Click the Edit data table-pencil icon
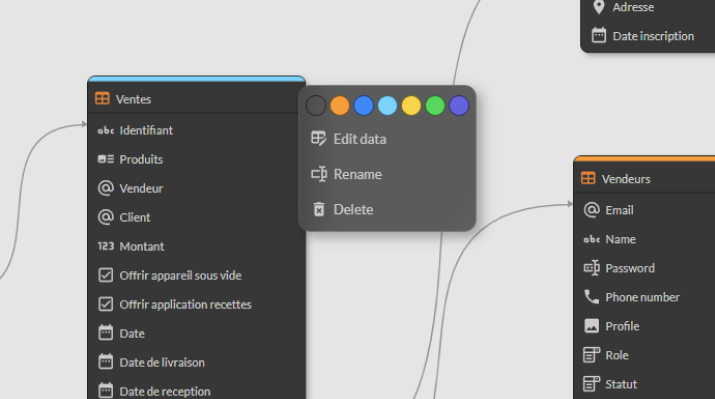The image size is (715, 399). click(319, 139)
